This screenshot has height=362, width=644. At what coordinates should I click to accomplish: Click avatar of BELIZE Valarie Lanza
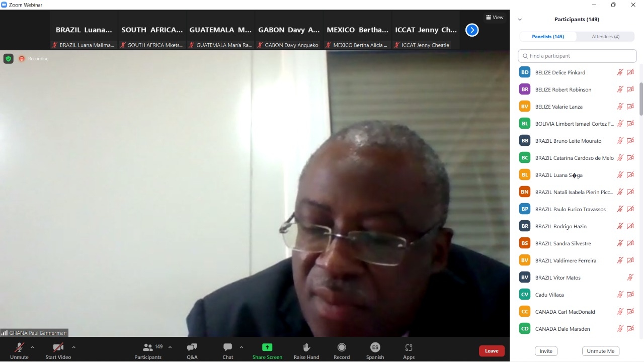[x=525, y=107]
